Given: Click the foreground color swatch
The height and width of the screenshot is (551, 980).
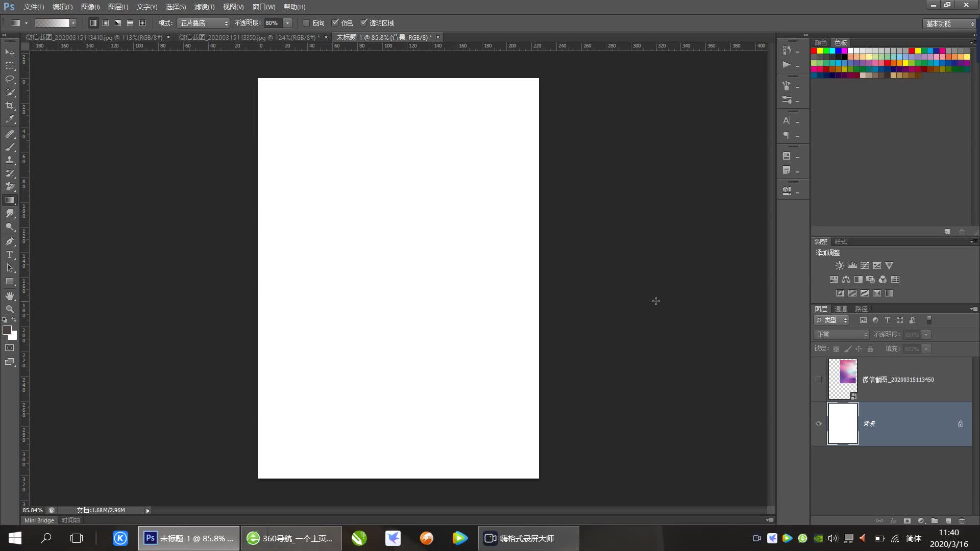Looking at the screenshot, I should tap(7, 330).
